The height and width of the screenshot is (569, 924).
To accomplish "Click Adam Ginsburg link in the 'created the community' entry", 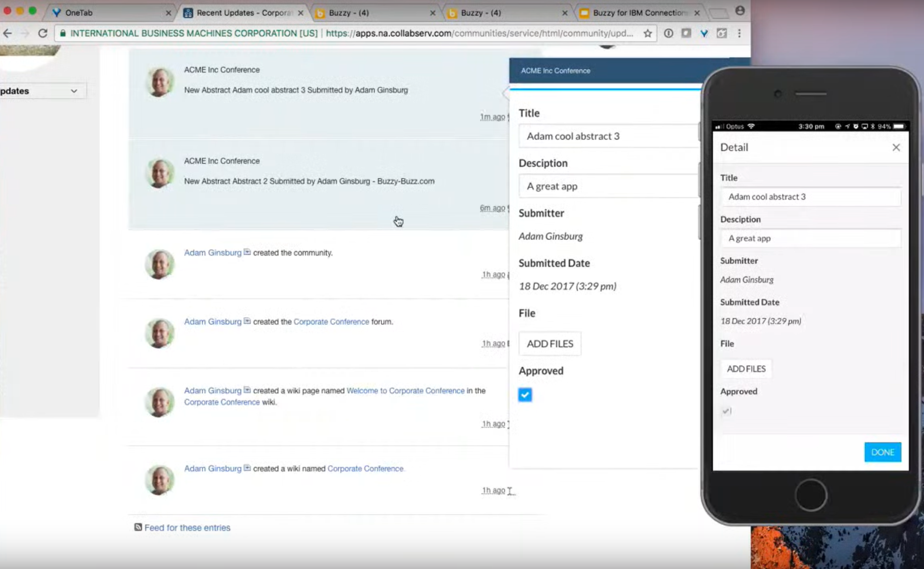I will point(213,253).
